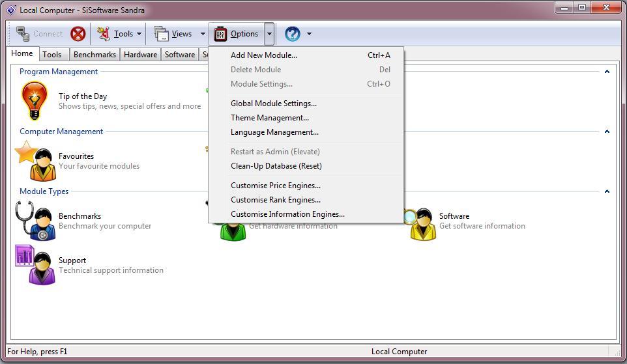Click the Connect computer icon
This screenshot has height=364, width=627.
[x=23, y=34]
